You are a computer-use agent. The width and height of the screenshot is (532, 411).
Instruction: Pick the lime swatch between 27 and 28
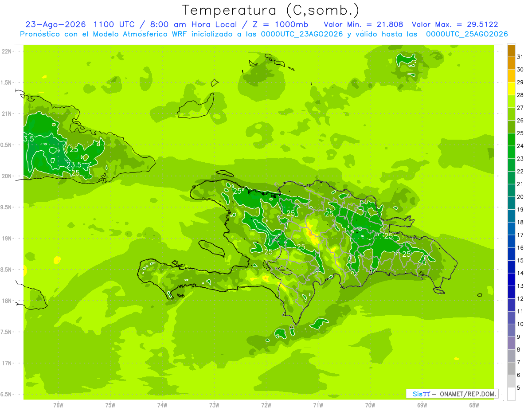tap(511, 101)
